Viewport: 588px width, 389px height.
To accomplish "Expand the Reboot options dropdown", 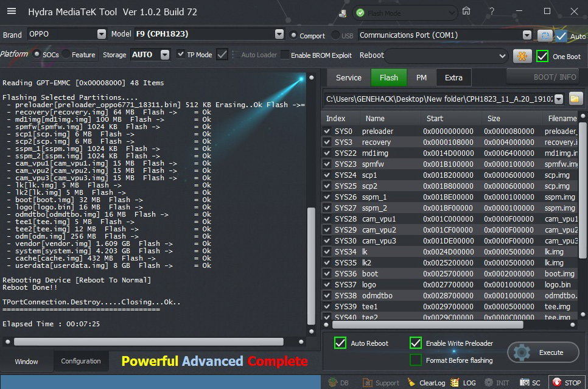I will tap(502, 56).
